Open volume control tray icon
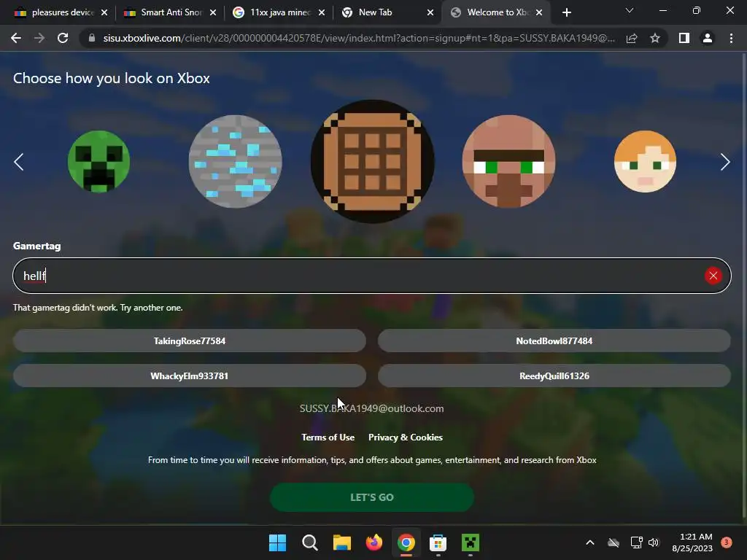This screenshot has width=747, height=560. 654,542
